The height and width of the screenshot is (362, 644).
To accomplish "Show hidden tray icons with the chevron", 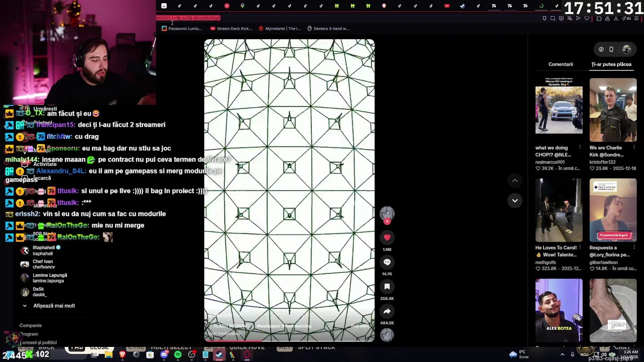I will click(x=562, y=354).
